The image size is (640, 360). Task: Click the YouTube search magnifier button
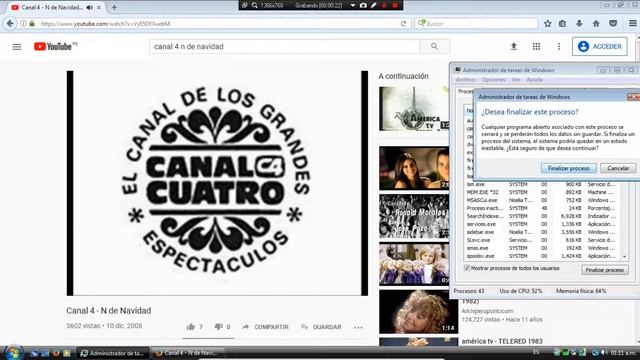[435, 47]
